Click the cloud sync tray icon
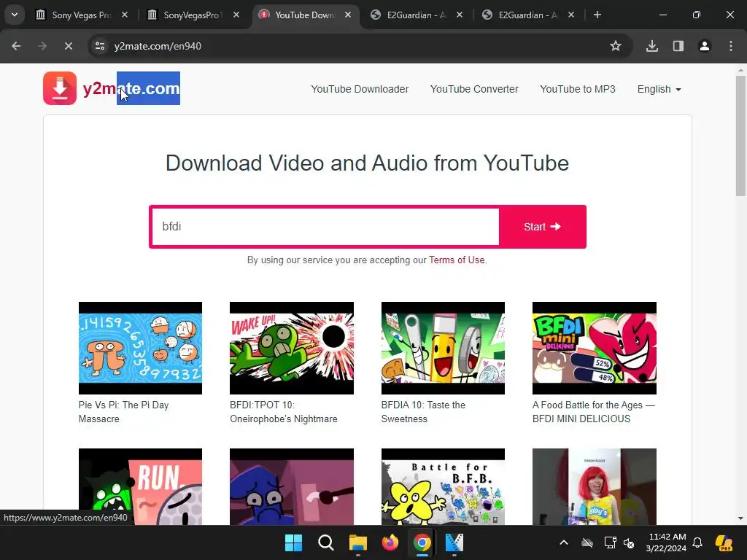This screenshot has width=747, height=560. 587,542
